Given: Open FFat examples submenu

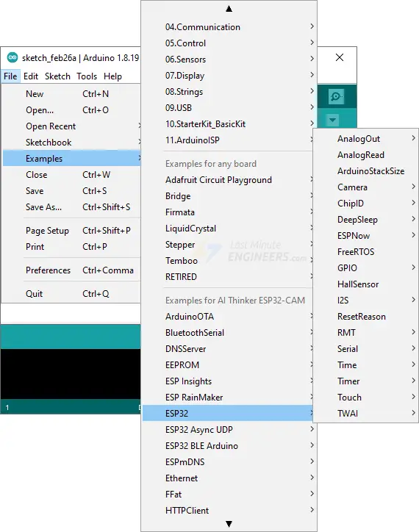Looking at the screenshot, I should pyautogui.click(x=229, y=495).
